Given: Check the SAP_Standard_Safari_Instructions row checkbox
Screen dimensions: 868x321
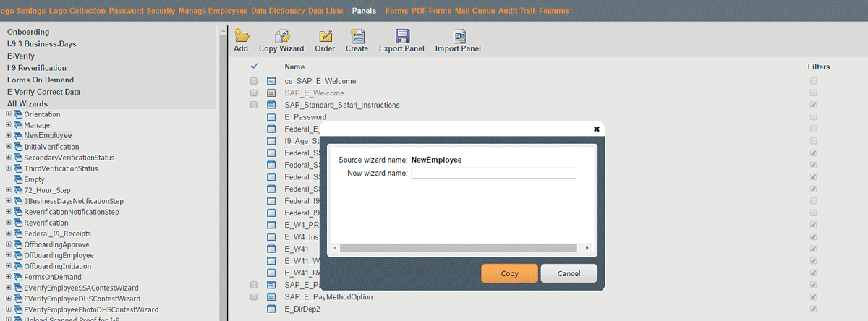Looking at the screenshot, I should point(254,105).
